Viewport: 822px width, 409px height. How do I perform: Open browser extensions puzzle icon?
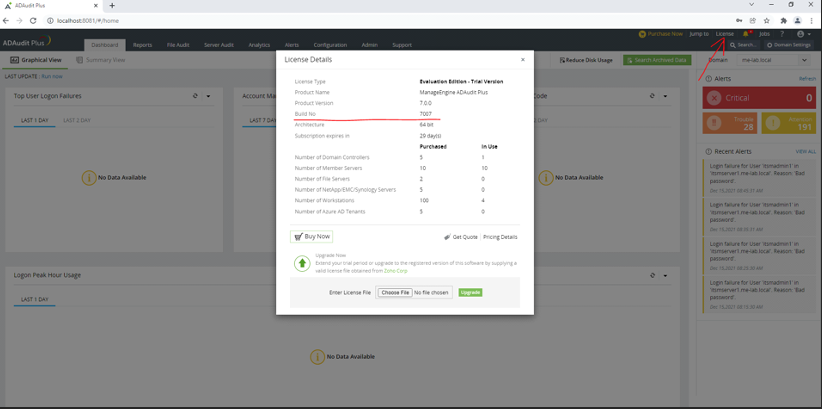pyautogui.click(x=784, y=20)
